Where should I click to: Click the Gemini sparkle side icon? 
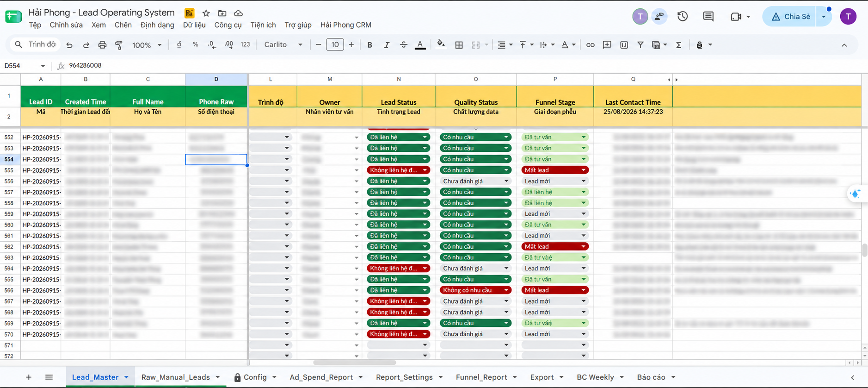[x=856, y=194]
